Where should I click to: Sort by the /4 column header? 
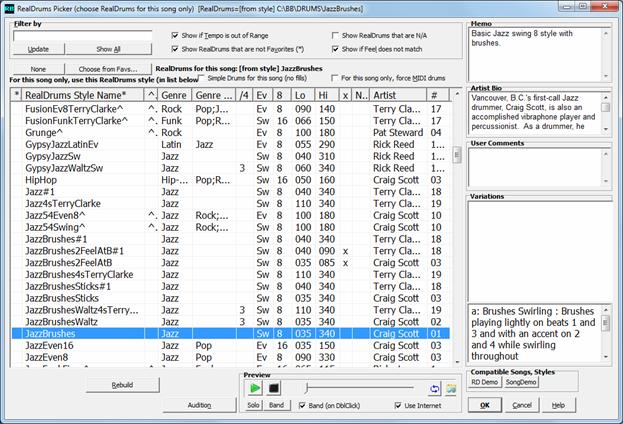coord(244,95)
